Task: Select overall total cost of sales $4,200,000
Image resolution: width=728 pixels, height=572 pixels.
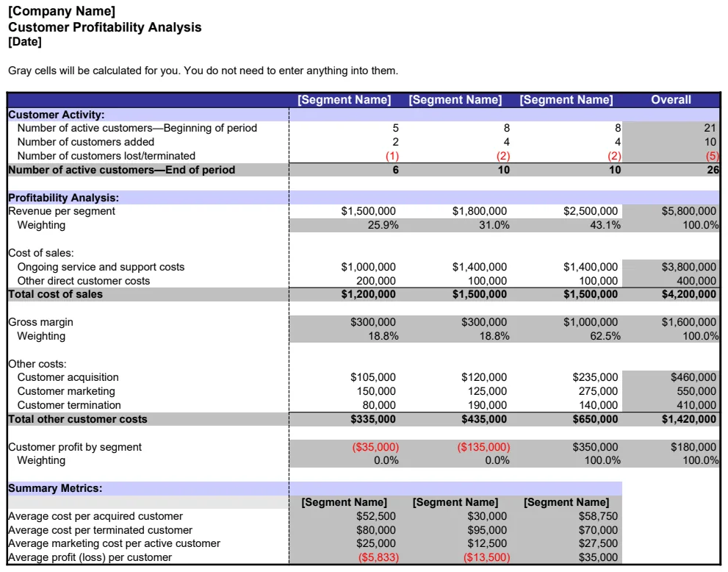Action: tap(689, 295)
